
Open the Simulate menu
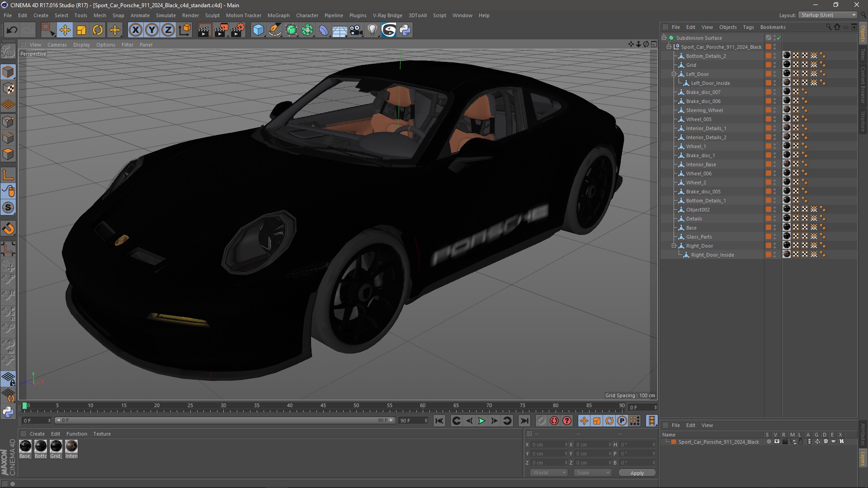(x=165, y=15)
